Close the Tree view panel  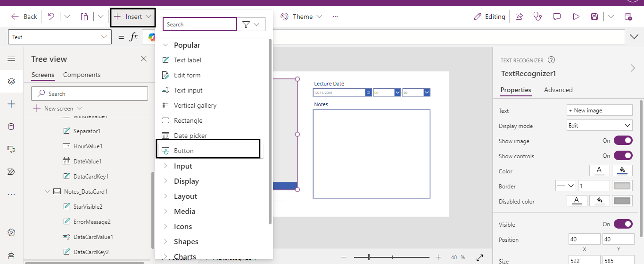click(144, 59)
